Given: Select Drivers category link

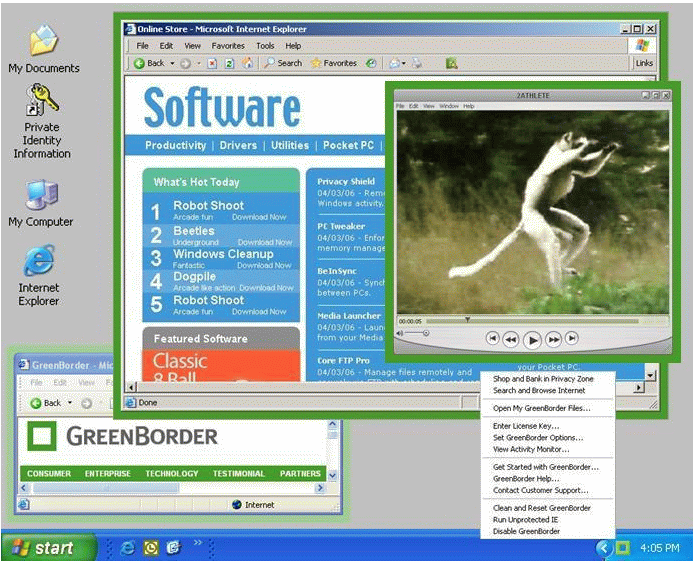Looking at the screenshot, I should 238,145.
